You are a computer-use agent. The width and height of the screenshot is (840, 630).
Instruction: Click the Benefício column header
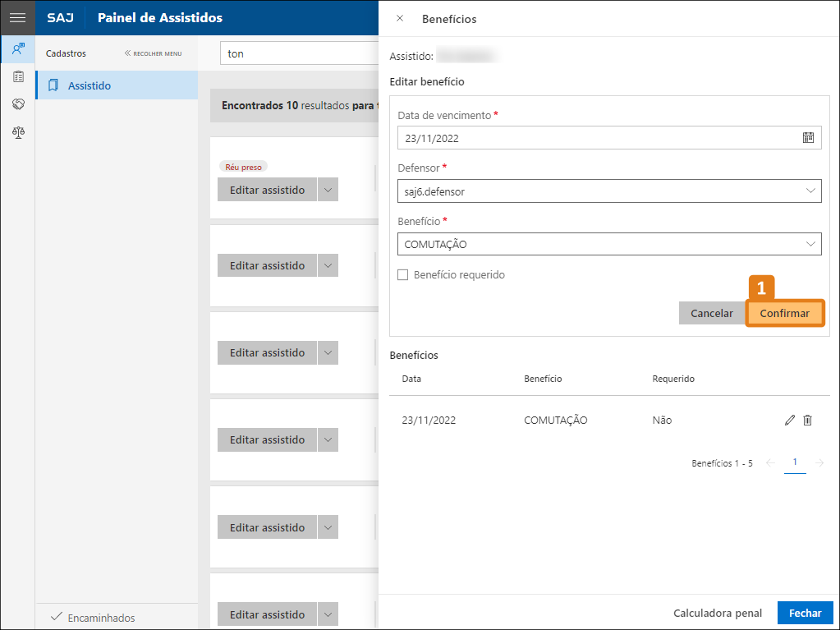(x=543, y=379)
